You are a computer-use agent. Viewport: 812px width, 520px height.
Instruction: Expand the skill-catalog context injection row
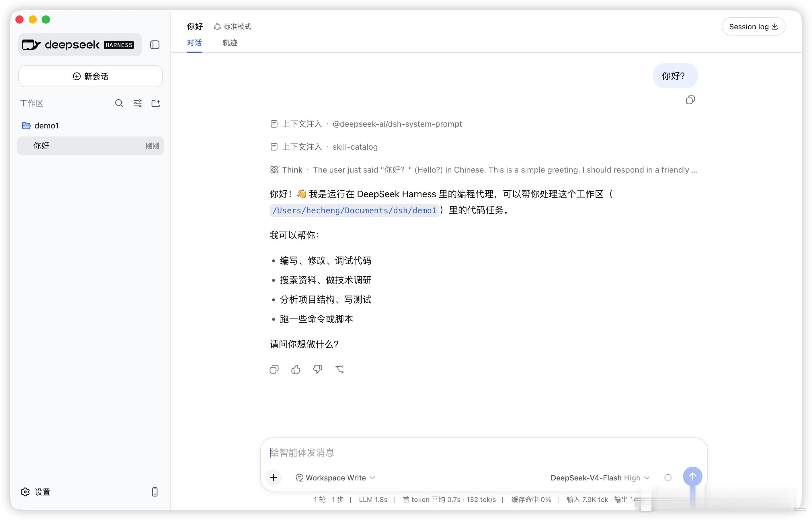(x=324, y=147)
